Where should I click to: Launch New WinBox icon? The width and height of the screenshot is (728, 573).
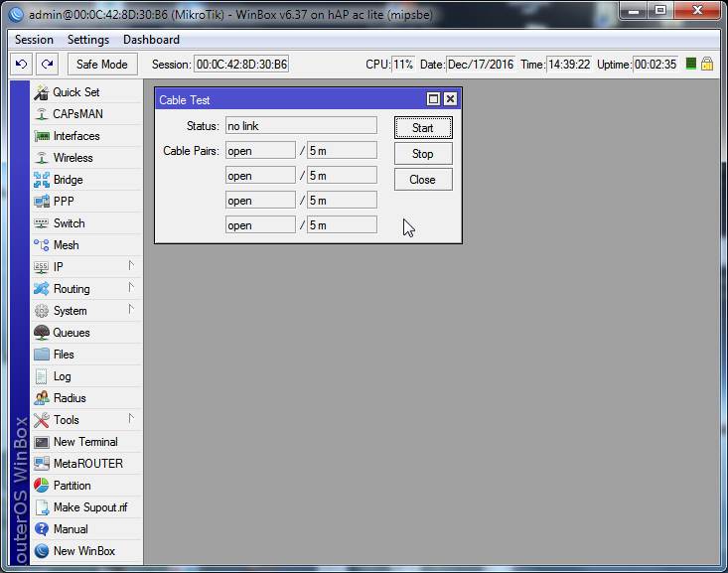click(42, 551)
